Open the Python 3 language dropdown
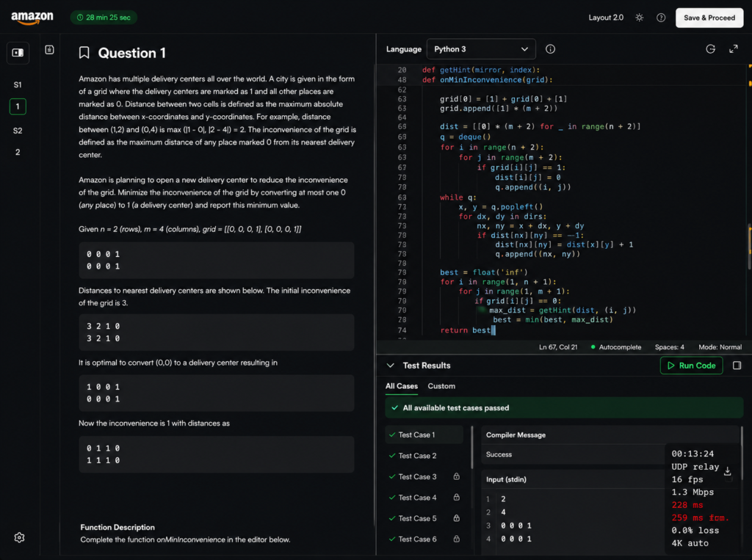This screenshot has width=752, height=560. 480,49
